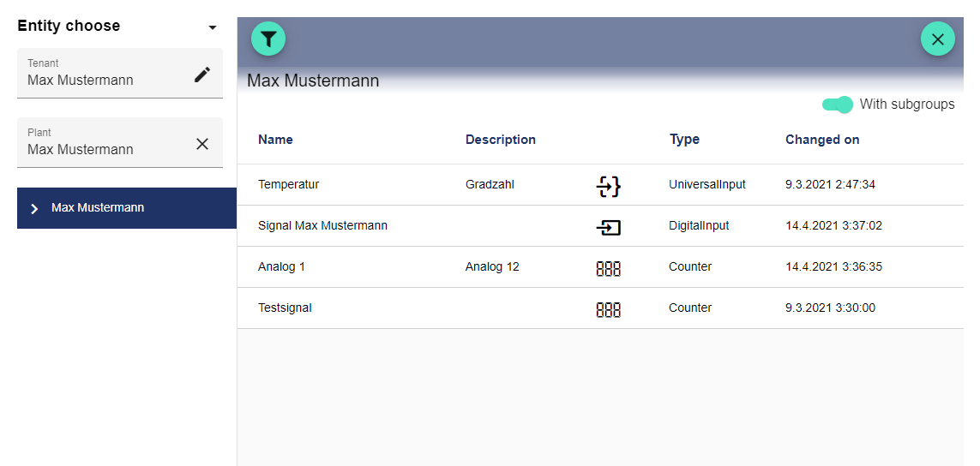Expand the Max Mustermann tree chevron
Screen dimensions: 980x466
[x=34, y=208]
